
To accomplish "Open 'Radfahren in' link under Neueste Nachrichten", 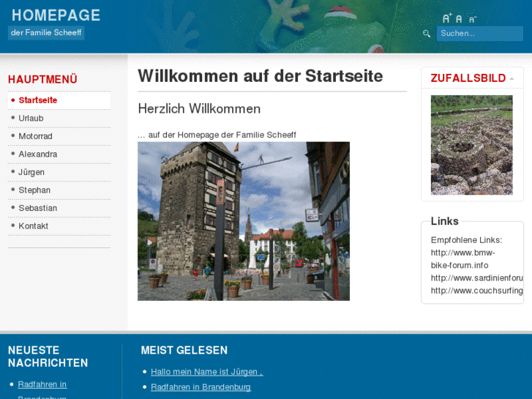I will pos(42,384).
